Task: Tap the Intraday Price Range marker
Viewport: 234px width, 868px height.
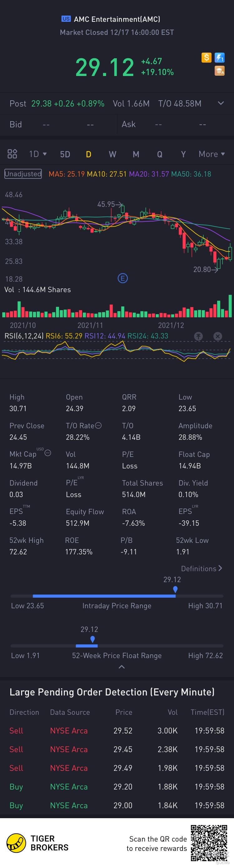Action: [x=175, y=589]
